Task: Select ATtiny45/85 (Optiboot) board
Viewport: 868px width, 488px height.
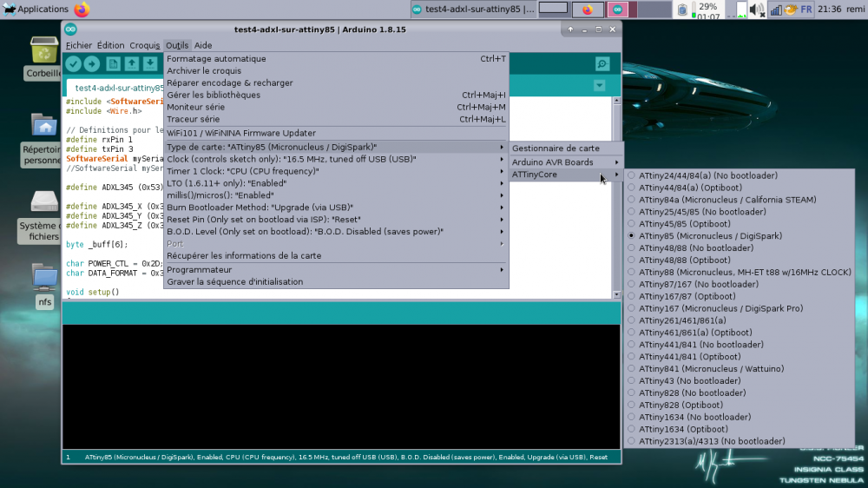Action: point(739,224)
